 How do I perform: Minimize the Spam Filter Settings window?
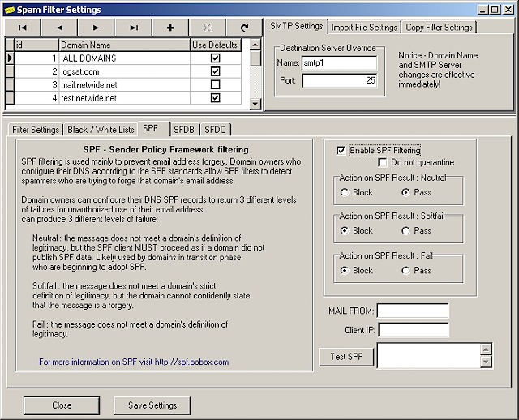[x=483, y=10]
